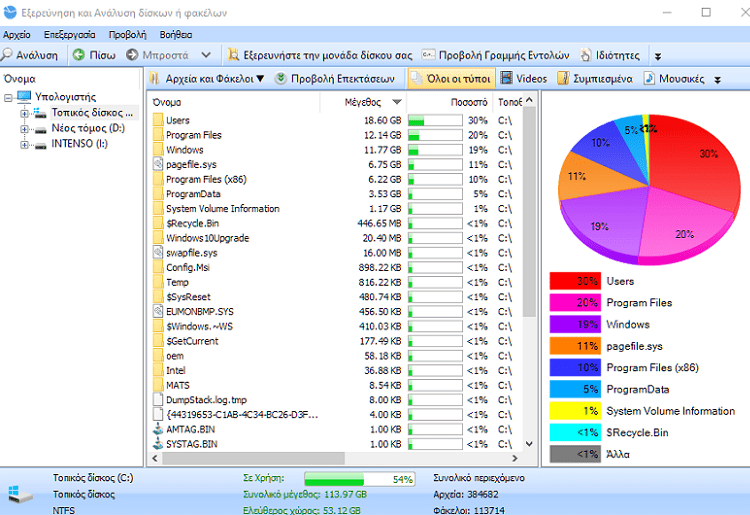Click the gray Άλλα legend swatch
The height and width of the screenshot is (515, 750).
574,454
